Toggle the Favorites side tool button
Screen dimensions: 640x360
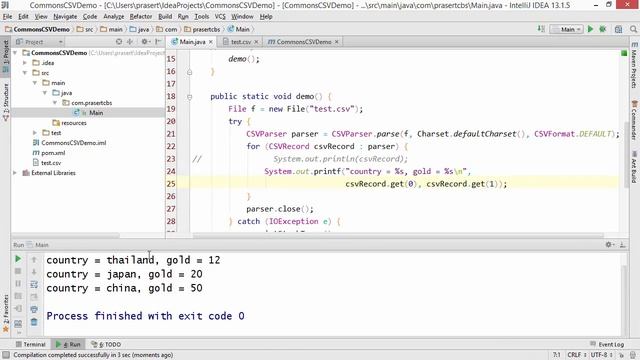coord(5,313)
